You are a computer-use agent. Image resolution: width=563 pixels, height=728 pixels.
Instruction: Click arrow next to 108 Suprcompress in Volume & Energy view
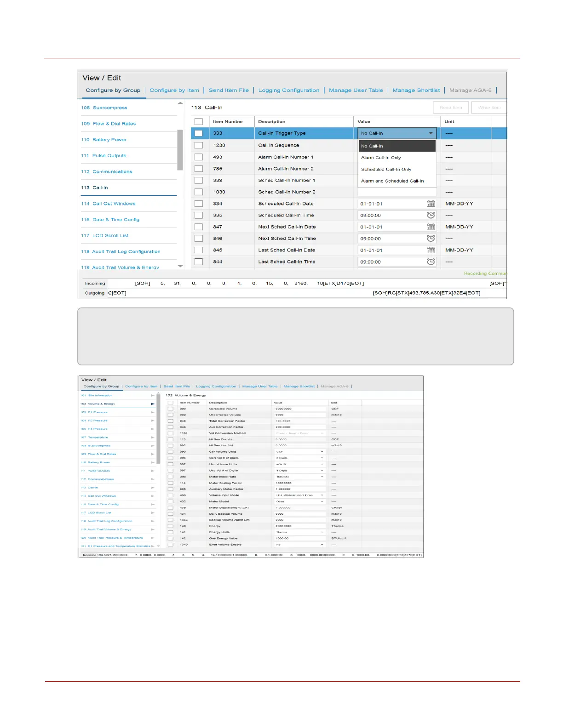pos(153,446)
